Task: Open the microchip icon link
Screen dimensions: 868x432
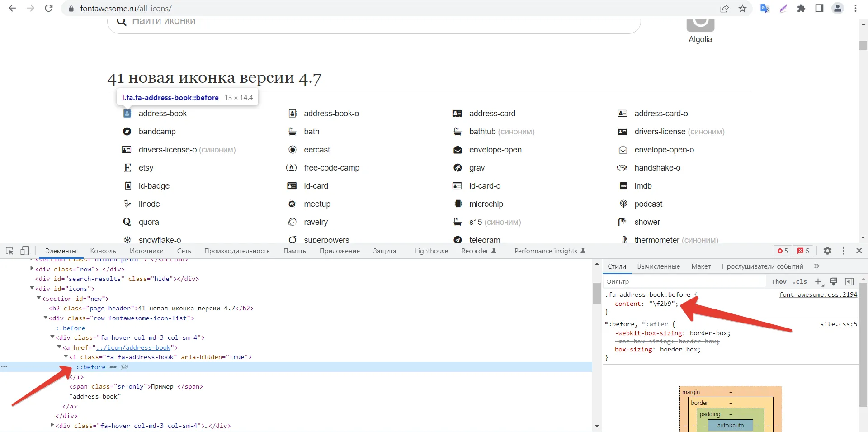Action: click(486, 204)
